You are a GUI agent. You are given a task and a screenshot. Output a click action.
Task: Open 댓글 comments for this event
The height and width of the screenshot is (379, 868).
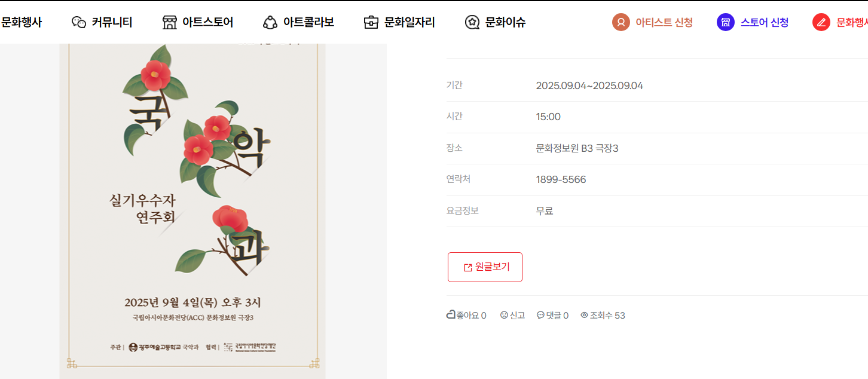pyautogui.click(x=552, y=315)
